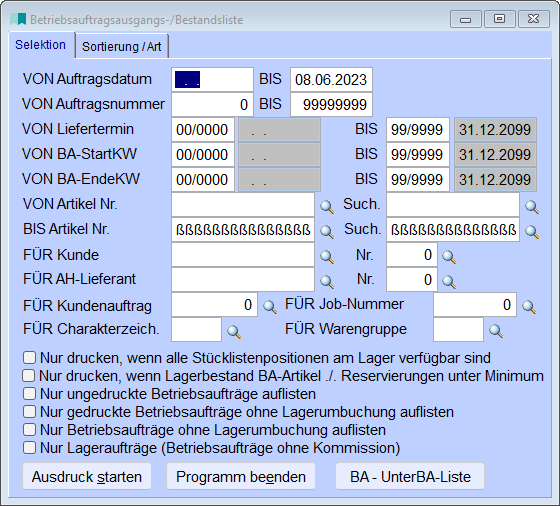Enable Nur Lageraufträge ohne Kommission

(29, 447)
